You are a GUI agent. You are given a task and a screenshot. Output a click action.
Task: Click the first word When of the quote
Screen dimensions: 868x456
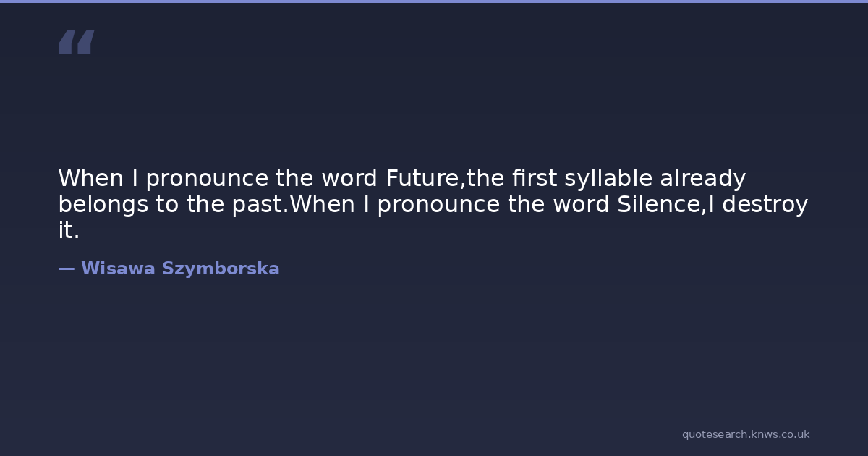(90, 178)
